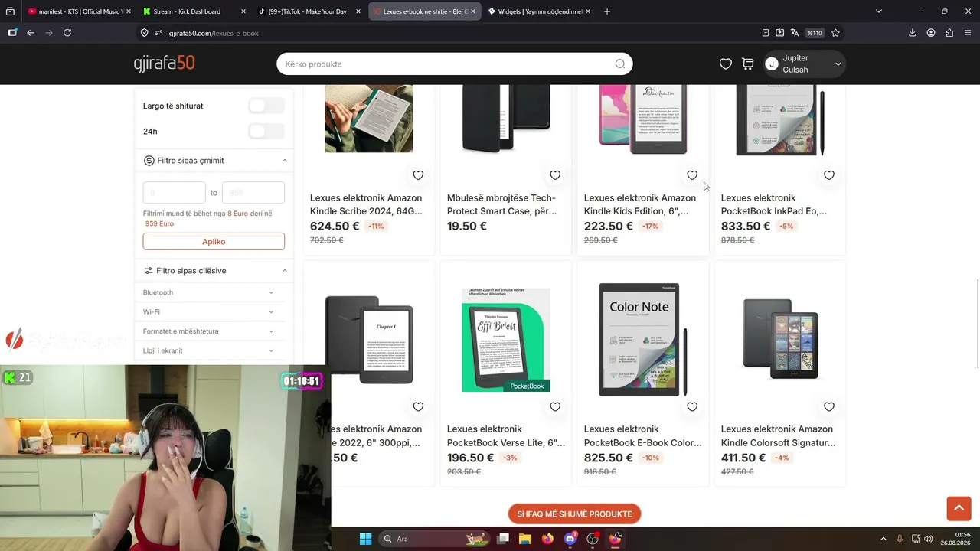
Task: Open the Jupiter Gulsah account dropdown
Action: click(x=805, y=64)
